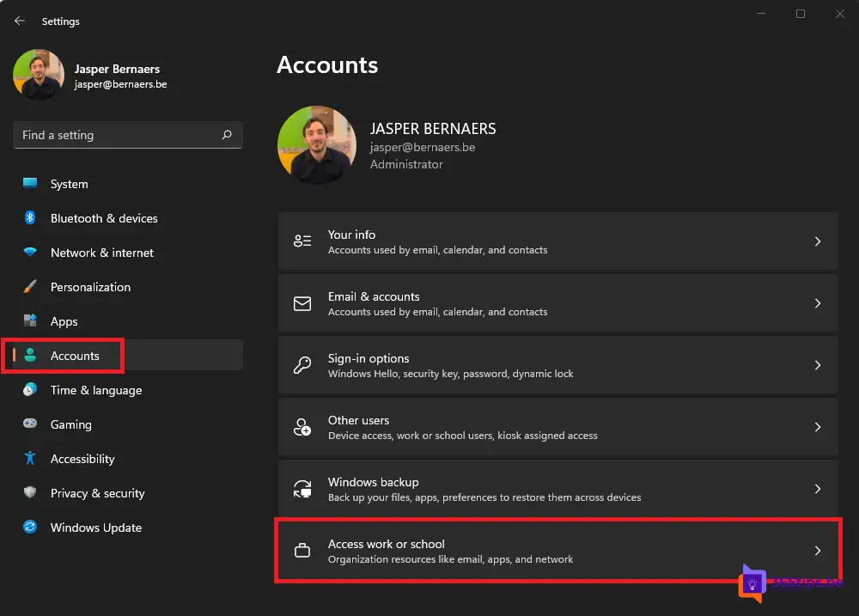
Task: Click the Privacy shield icon
Action: pos(30,492)
